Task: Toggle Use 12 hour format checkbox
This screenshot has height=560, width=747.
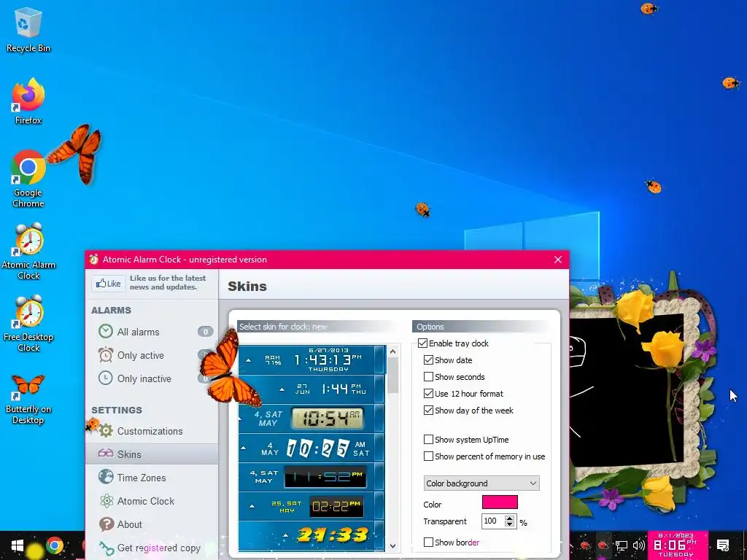Action: [428, 393]
